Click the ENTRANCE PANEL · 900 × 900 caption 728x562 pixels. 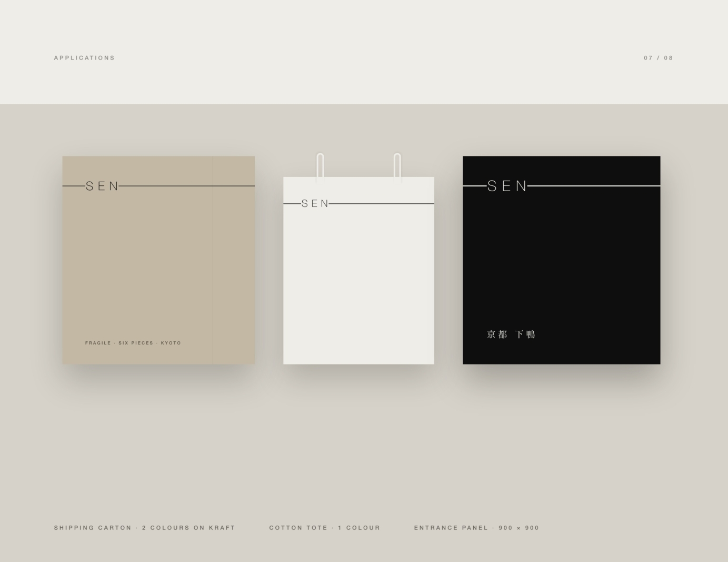pos(476,528)
